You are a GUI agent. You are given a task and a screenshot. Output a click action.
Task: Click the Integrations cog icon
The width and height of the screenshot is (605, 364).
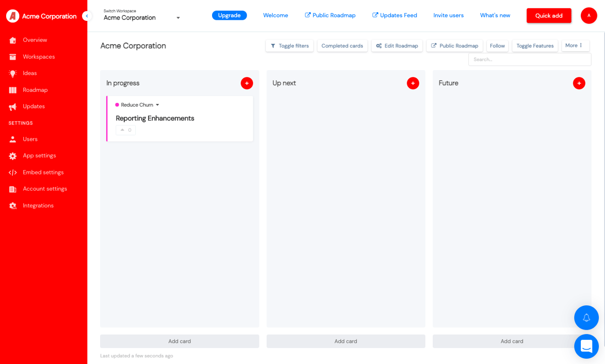[13, 206]
